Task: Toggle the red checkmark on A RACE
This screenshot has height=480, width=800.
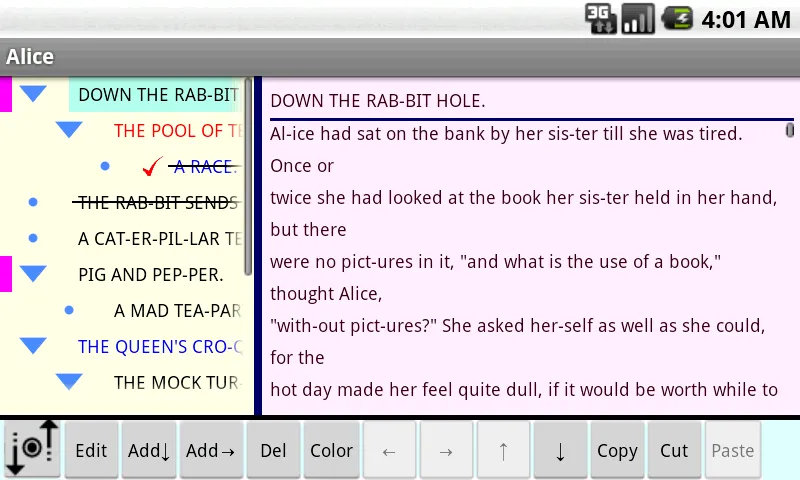Action: tap(152, 166)
